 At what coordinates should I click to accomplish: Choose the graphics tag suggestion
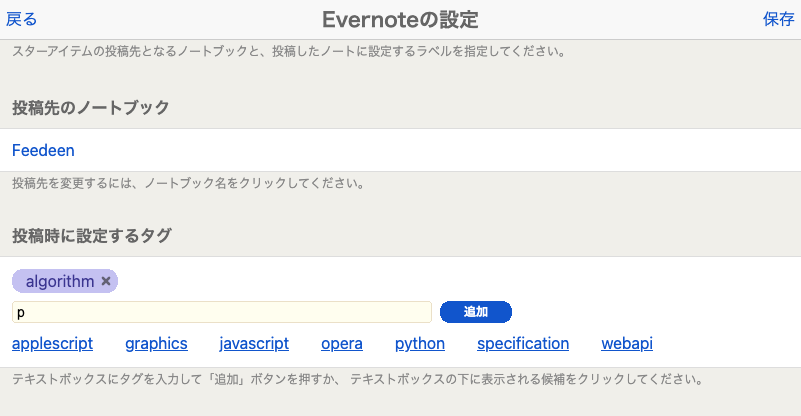coord(156,343)
